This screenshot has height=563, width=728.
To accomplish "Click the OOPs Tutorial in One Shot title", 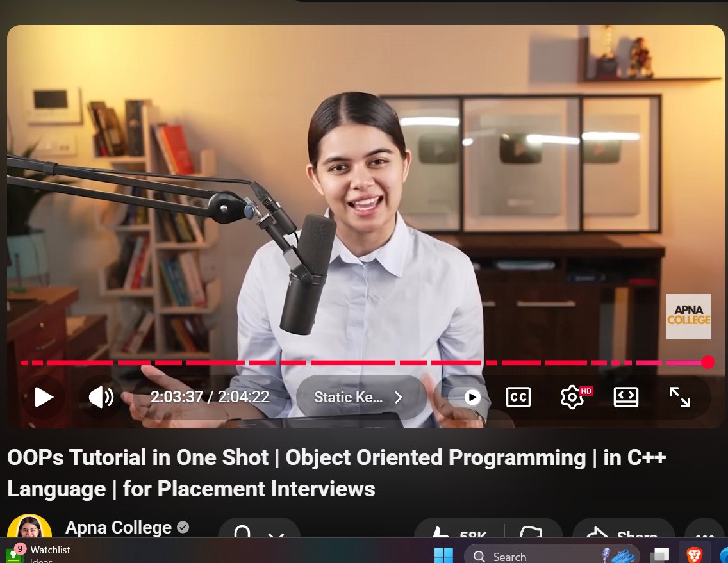I will (336, 473).
